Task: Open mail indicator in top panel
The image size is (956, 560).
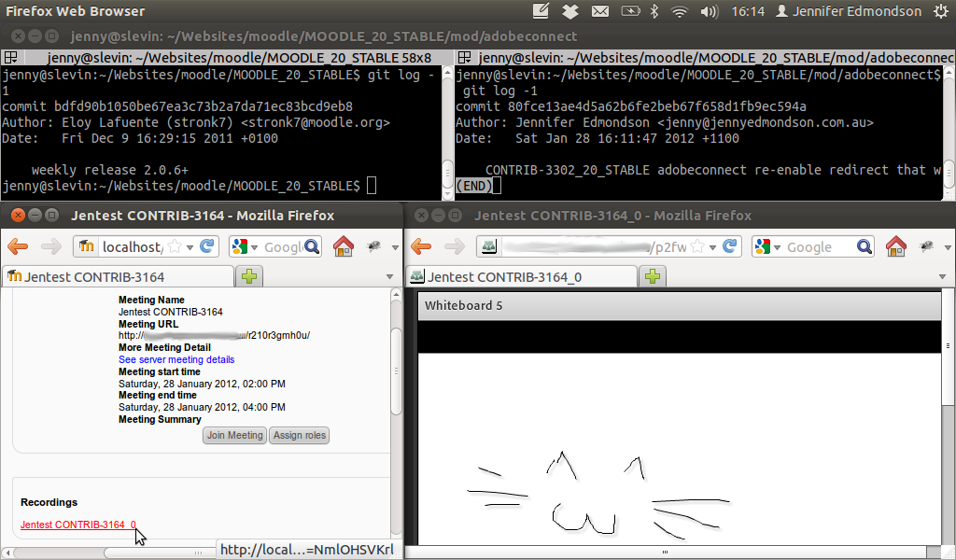Action: 600,11
